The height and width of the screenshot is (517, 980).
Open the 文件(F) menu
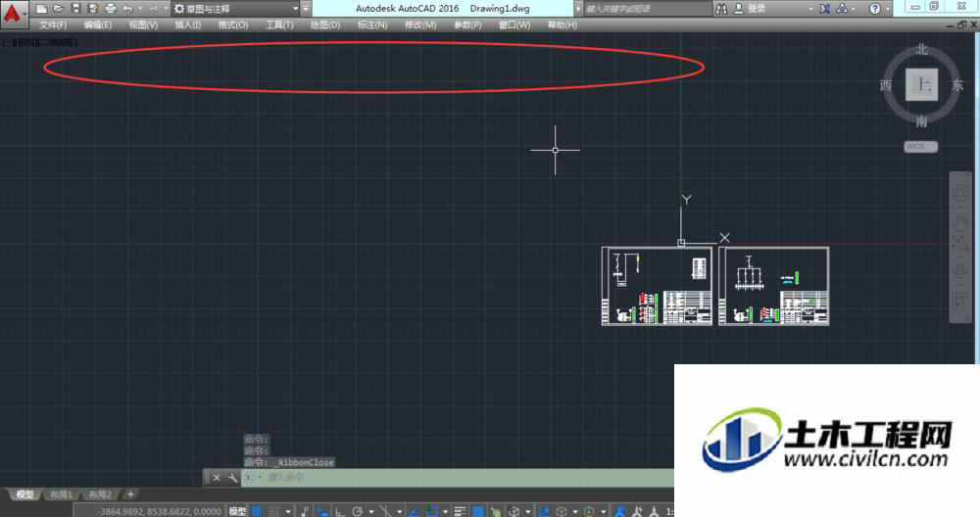[x=53, y=25]
